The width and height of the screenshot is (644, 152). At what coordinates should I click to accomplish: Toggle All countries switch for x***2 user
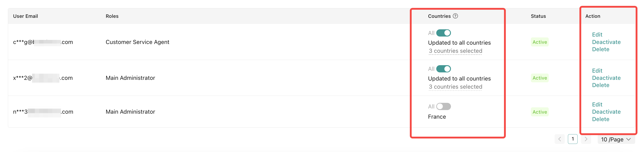443,69
